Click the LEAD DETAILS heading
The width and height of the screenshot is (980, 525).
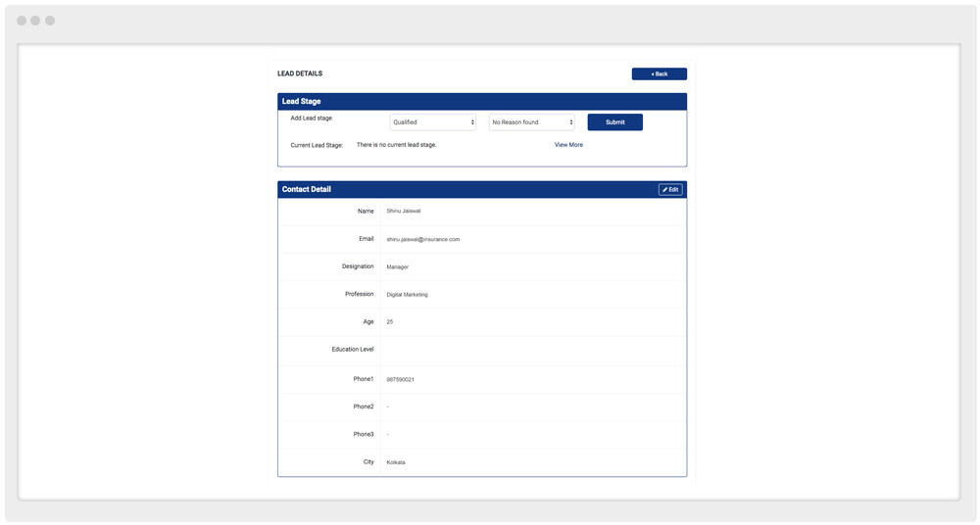pos(300,73)
